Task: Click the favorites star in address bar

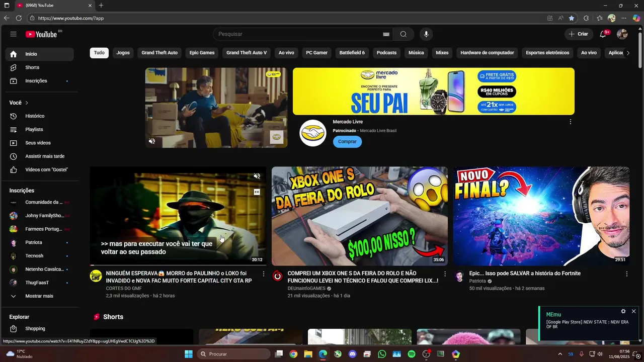Action: [572, 18]
